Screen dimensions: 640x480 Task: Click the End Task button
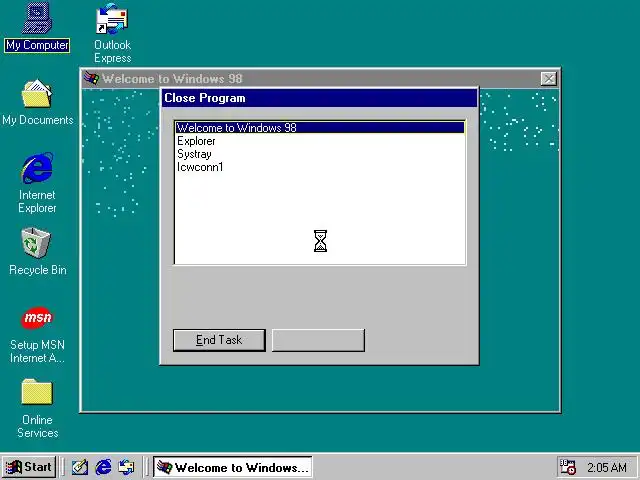point(219,340)
